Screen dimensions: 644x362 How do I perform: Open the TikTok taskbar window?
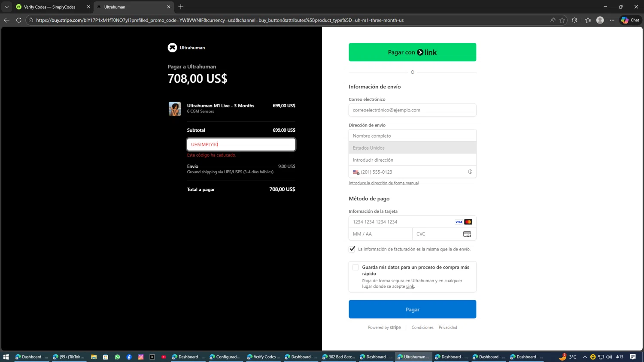(x=69, y=357)
